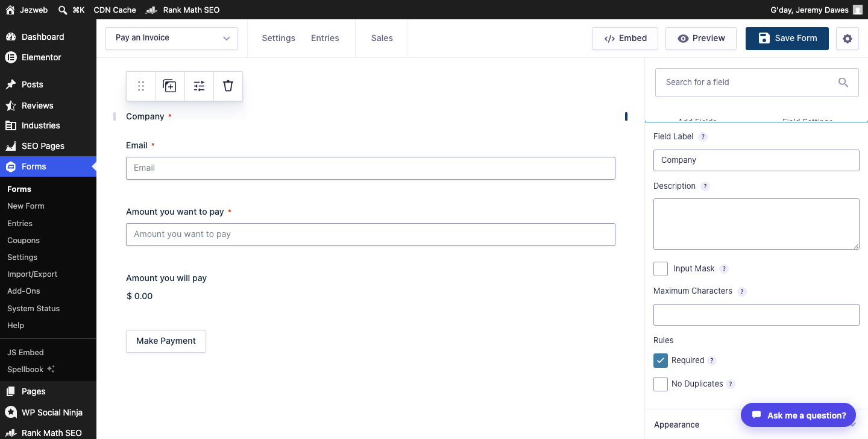
Task: Open the sidebar Help link
Action: [16, 325]
